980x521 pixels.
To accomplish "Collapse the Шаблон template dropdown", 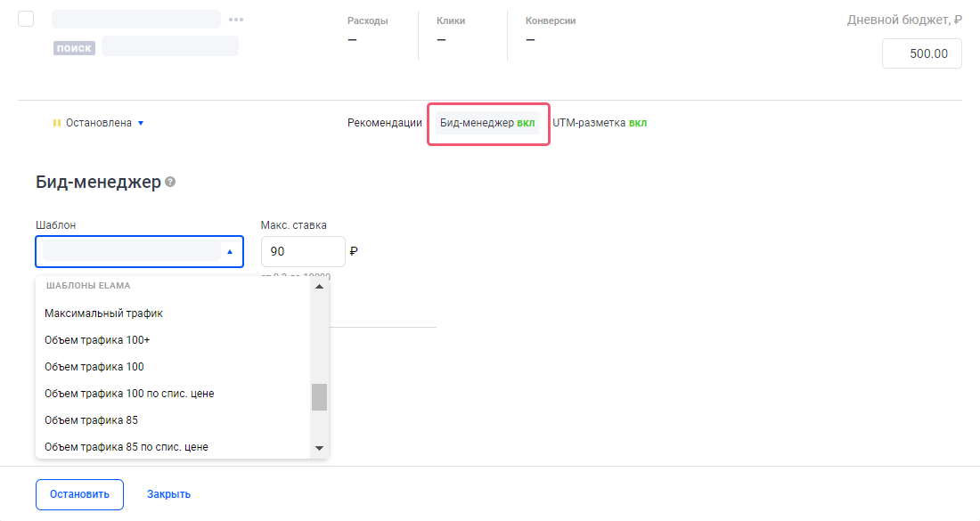I will tap(229, 252).
